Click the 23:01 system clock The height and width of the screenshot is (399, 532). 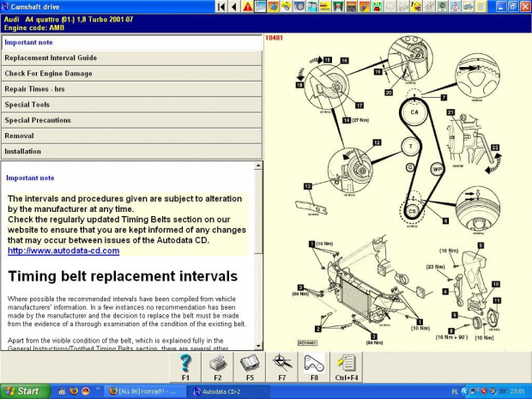[517, 391]
